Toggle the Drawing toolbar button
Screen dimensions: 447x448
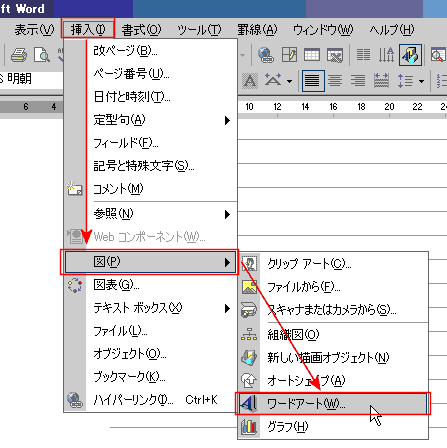coord(410,55)
